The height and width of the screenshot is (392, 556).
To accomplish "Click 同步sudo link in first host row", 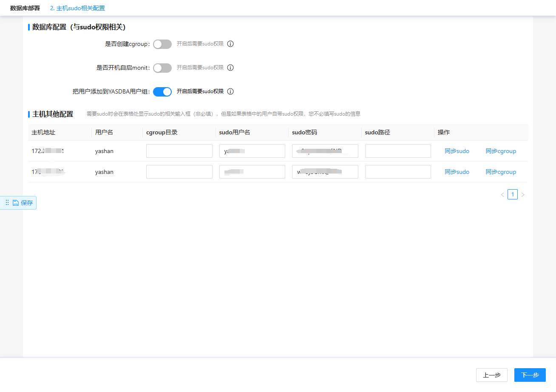I will 457,151.
